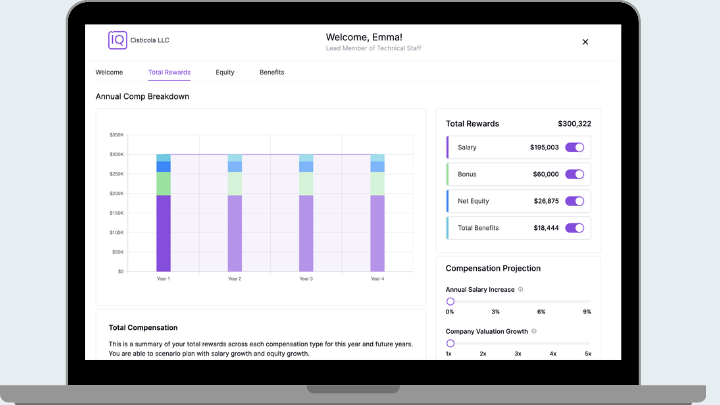Viewport: 720px width, 405px height.
Task: Click the Year 2 purple salary bar
Action: [235, 232]
